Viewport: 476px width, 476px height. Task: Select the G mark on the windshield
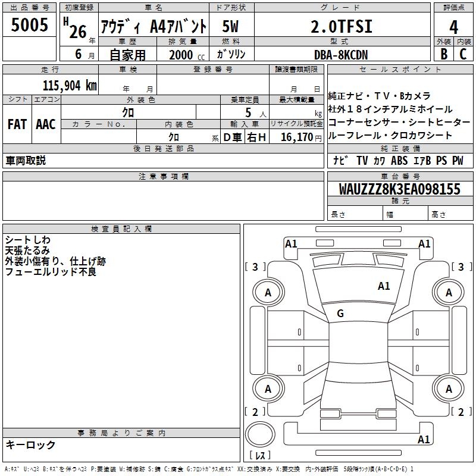point(340,314)
